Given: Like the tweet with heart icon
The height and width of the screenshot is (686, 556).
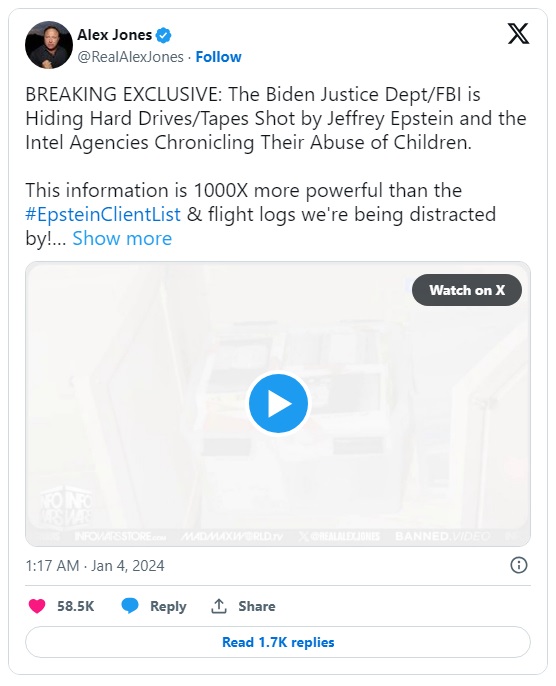Looking at the screenshot, I should pos(37,606).
